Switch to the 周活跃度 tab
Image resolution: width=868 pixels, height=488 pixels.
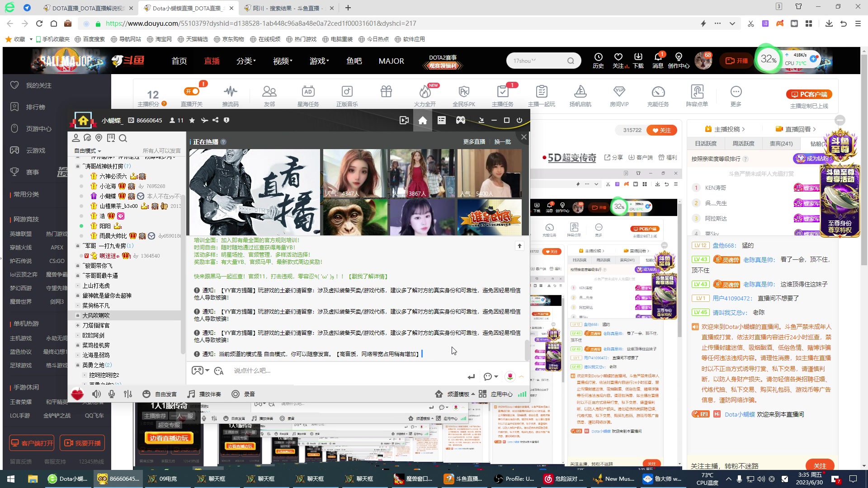click(x=743, y=143)
